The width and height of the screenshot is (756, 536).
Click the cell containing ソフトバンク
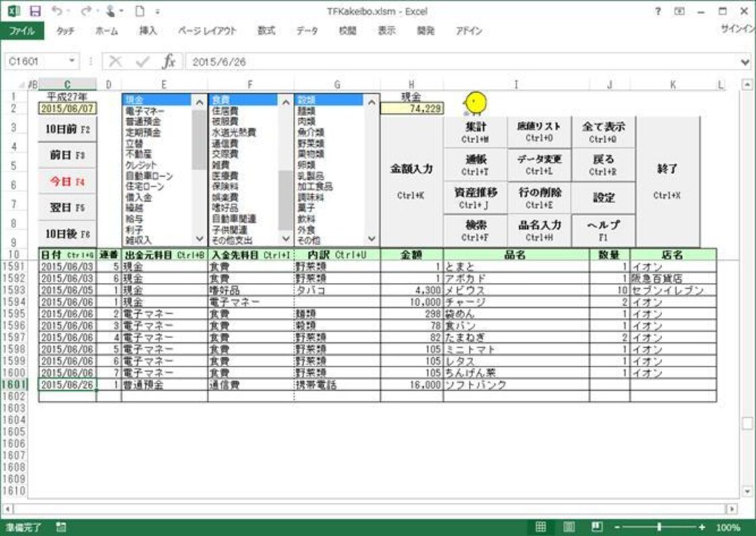point(516,385)
